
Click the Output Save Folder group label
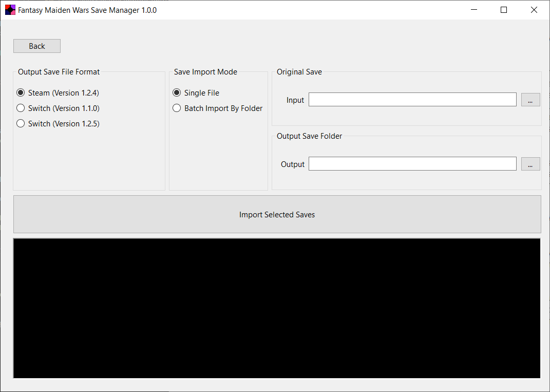[x=309, y=136]
